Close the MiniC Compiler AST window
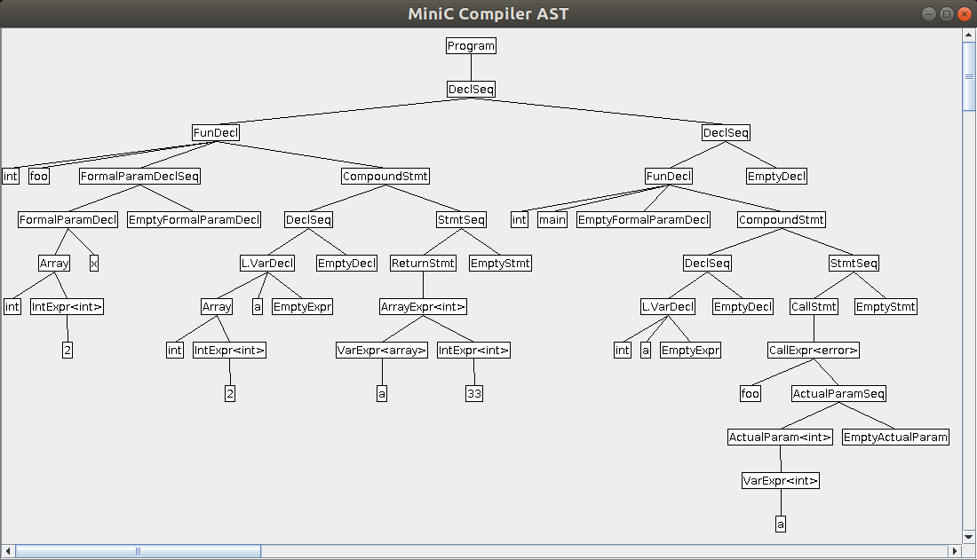The height and width of the screenshot is (560, 977). 965,13
